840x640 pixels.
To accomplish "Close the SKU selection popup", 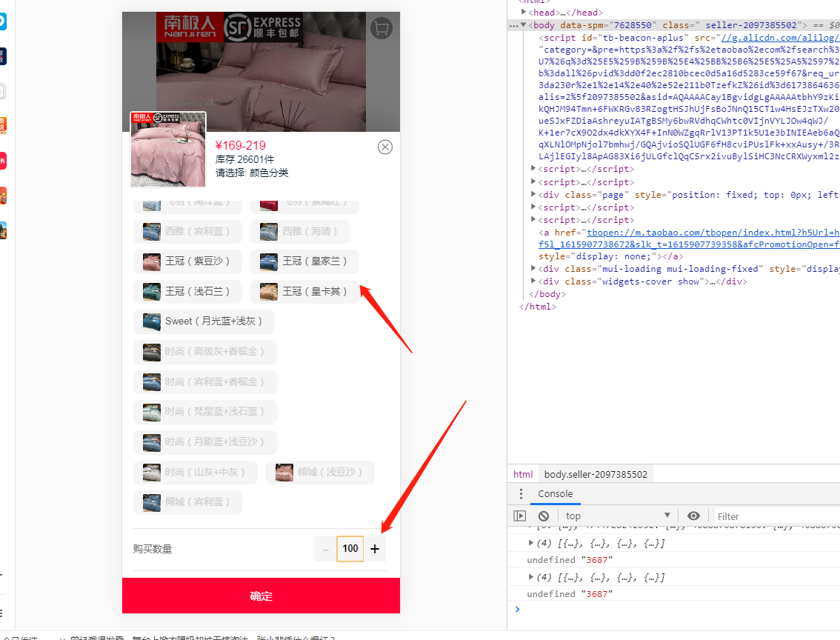I will (x=384, y=147).
